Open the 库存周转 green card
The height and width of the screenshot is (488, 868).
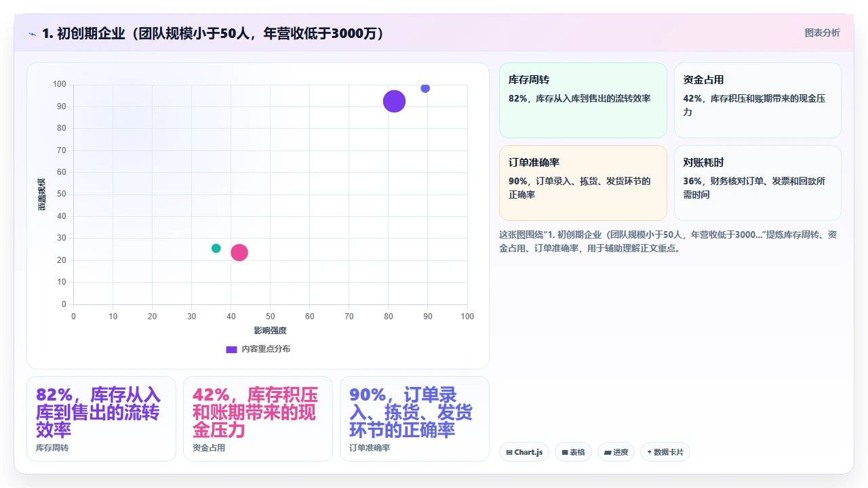tap(583, 100)
